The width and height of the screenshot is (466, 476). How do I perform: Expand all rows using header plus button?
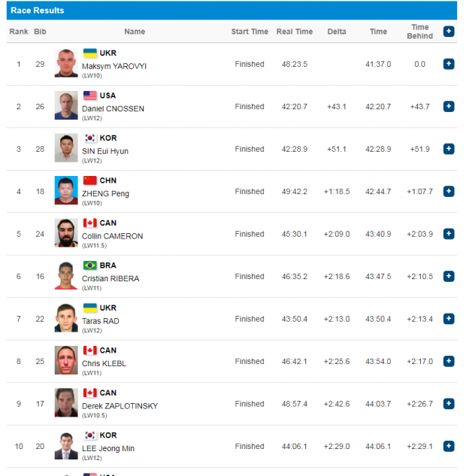(x=449, y=32)
